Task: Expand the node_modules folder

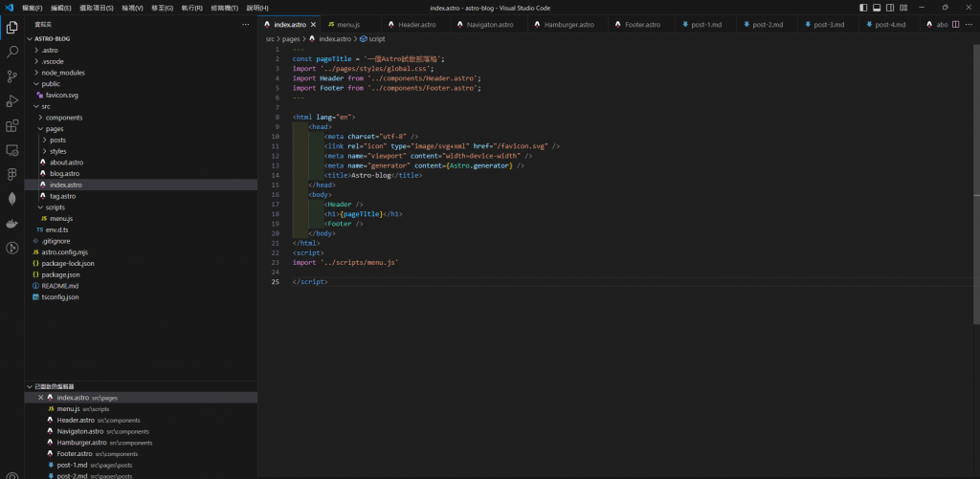Action: pos(62,73)
